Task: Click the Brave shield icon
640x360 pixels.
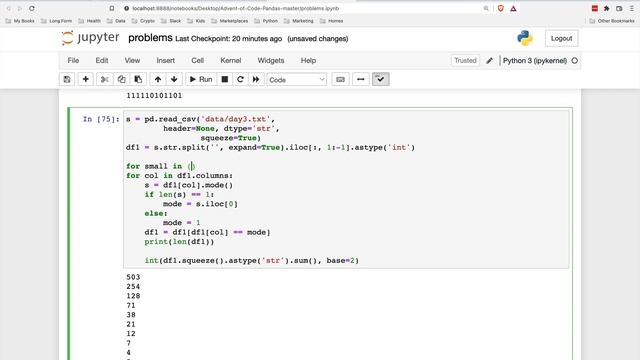Action: click(501, 8)
